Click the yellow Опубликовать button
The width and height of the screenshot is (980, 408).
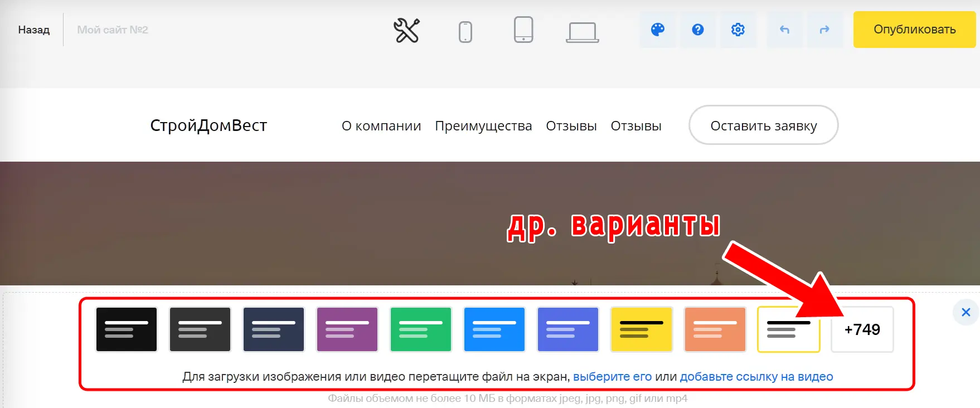coord(914,30)
